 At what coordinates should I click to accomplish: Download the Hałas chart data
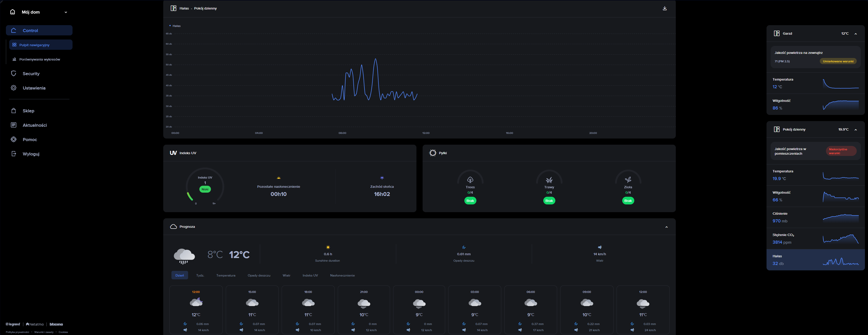pyautogui.click(x=665, y=8)
